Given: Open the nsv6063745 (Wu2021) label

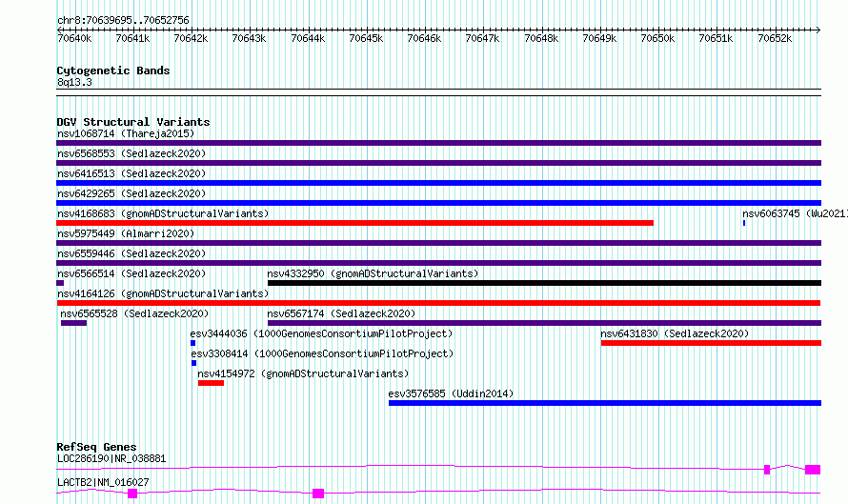Looking at the screenshot, I should point(795,213).
